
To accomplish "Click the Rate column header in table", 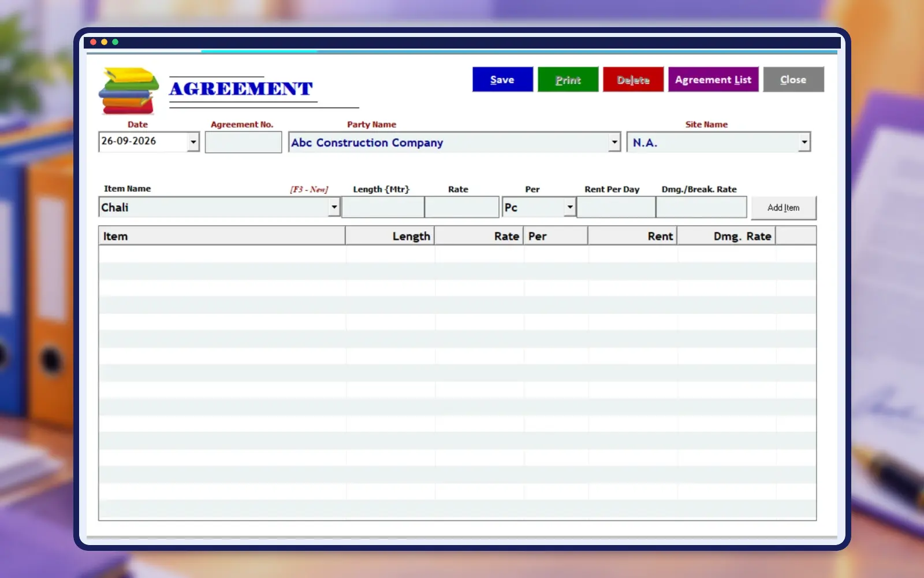I will (x=479, y=236).
